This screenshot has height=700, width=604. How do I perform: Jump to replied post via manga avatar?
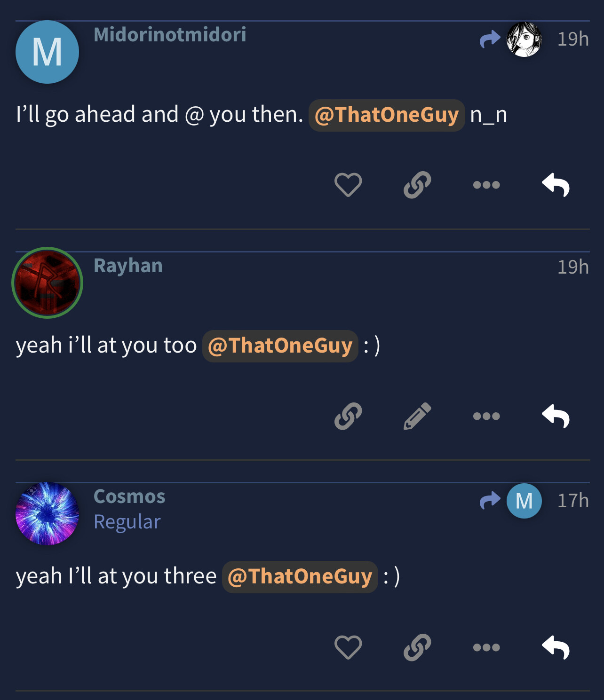(524, 39)
